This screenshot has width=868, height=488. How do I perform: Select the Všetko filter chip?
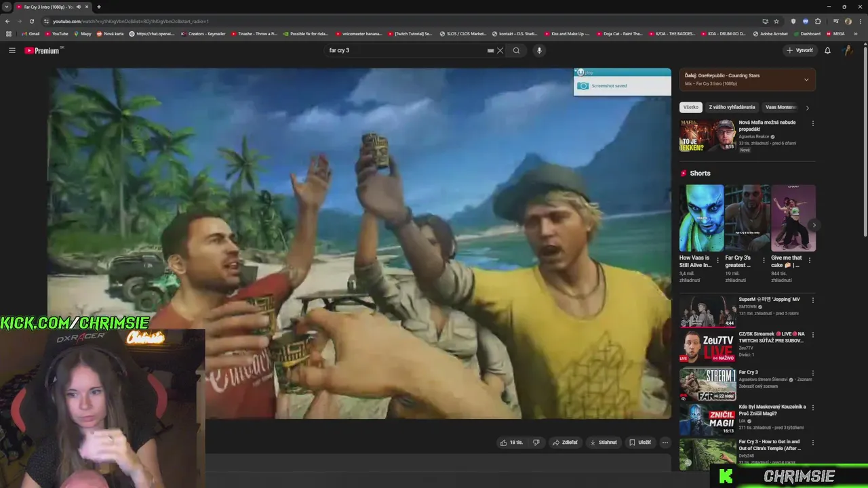[x=690, y=107]
